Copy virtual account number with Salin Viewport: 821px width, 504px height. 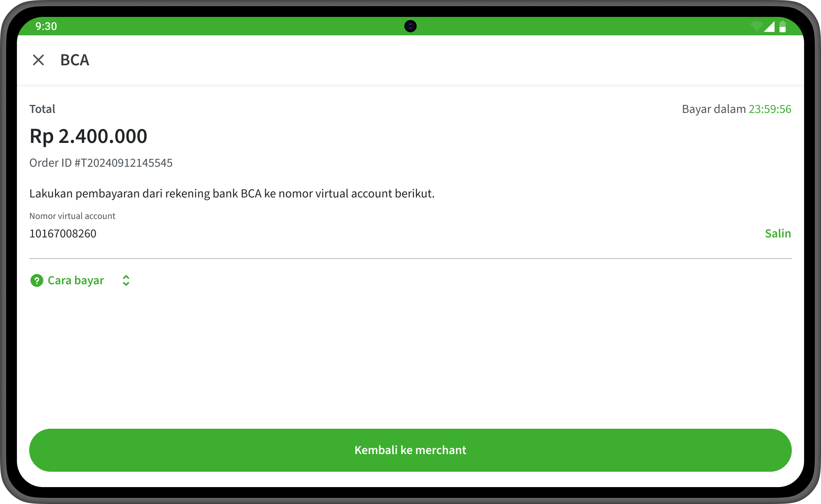(778, 234)
